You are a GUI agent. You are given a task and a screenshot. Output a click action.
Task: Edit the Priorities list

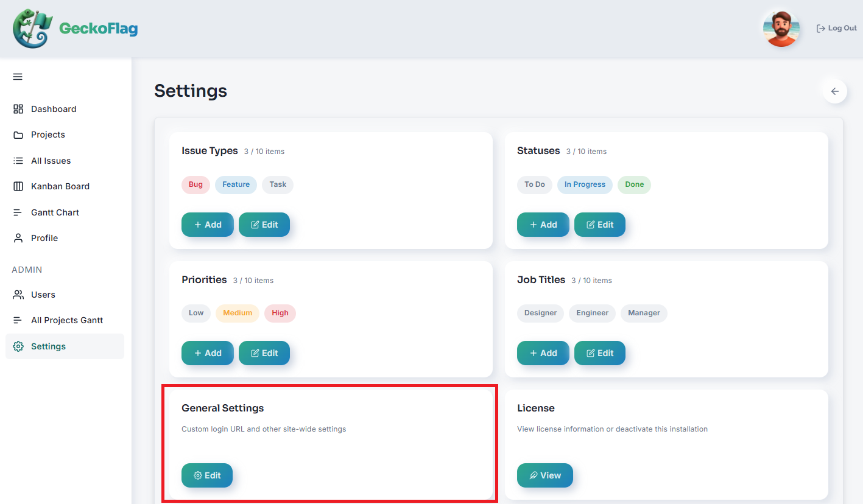tap(264, 353)
